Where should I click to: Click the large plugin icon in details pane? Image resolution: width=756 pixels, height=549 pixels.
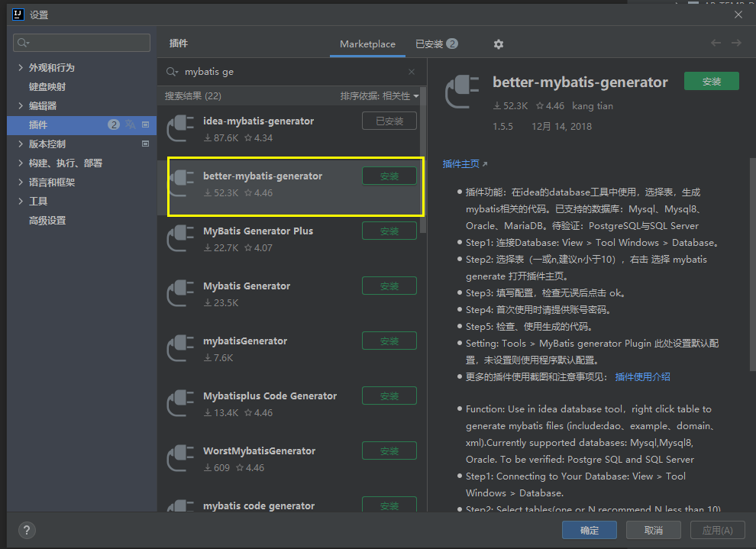click(462, 92)
